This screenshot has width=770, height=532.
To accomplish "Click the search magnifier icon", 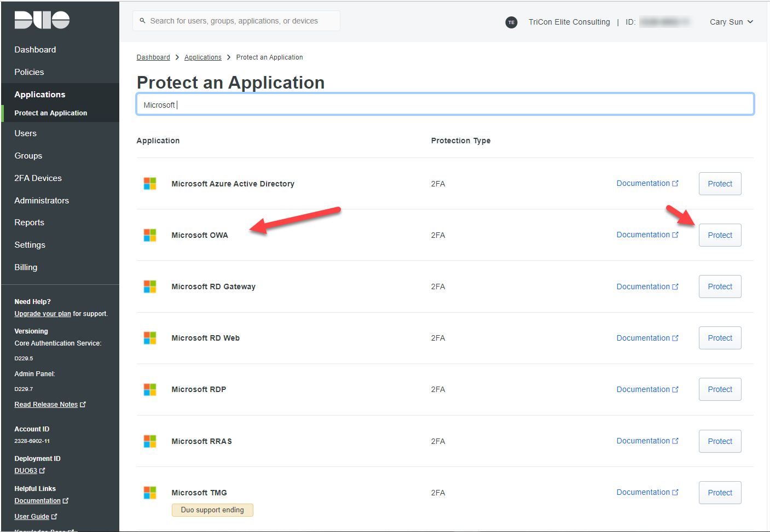I will (142, 21).
